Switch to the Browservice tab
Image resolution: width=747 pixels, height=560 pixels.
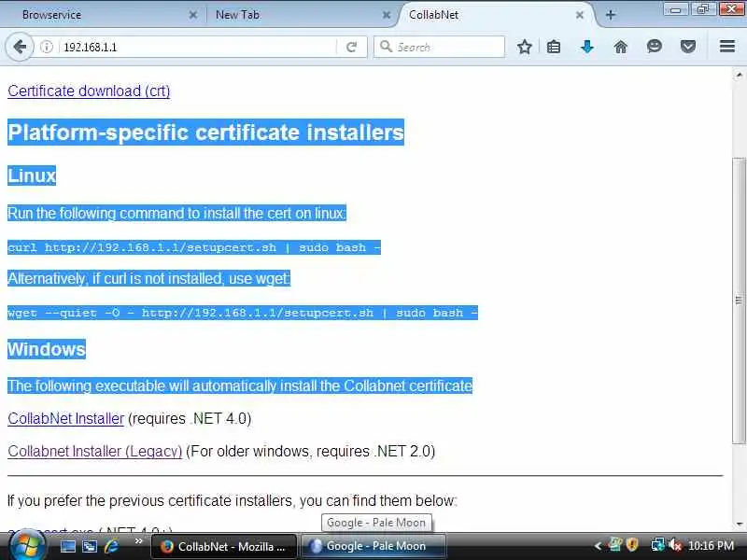coord(103,15)
